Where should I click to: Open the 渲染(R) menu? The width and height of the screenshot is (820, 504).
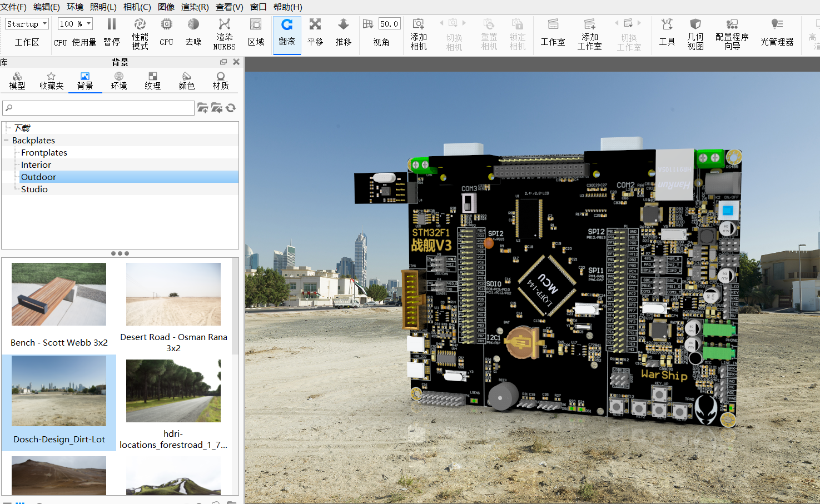click(195, 7)
